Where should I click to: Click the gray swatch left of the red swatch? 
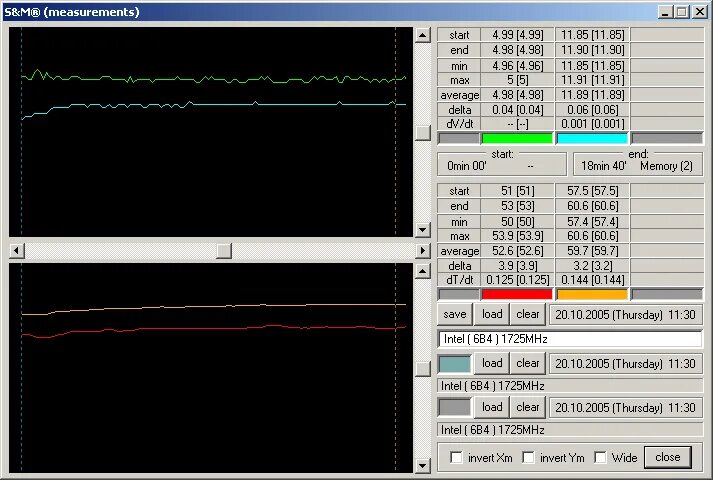(458, 295)
